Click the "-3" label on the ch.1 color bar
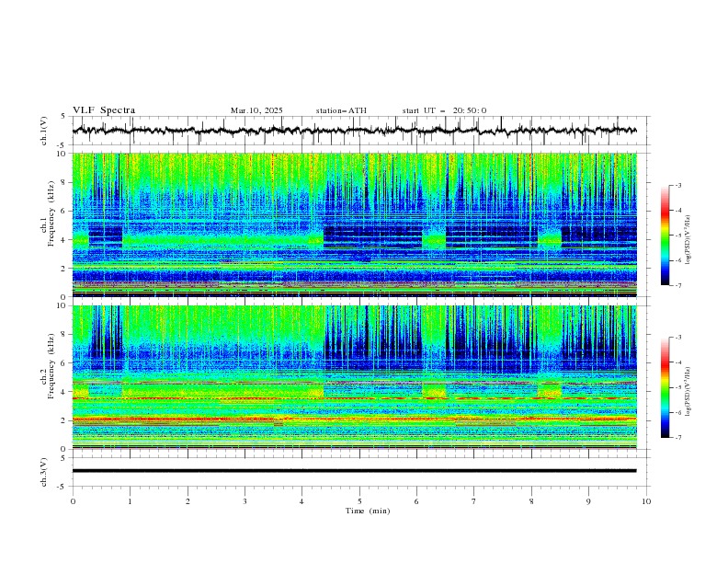Viewport: 728px width, 563px height. point(677,185)
